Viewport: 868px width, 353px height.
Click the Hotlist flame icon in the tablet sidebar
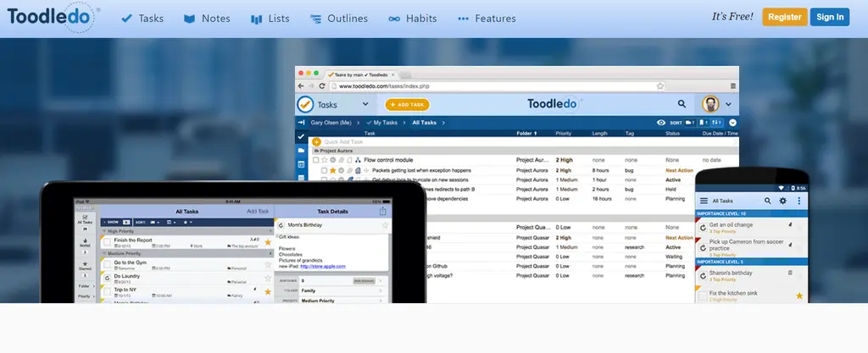point(86,243)
